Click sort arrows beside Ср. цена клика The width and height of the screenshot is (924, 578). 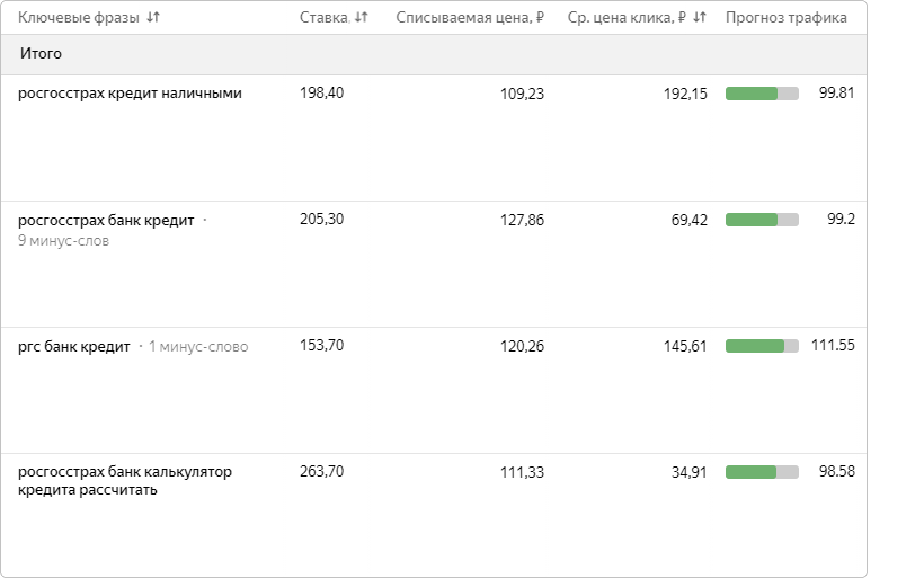click(x=699, y=18)
